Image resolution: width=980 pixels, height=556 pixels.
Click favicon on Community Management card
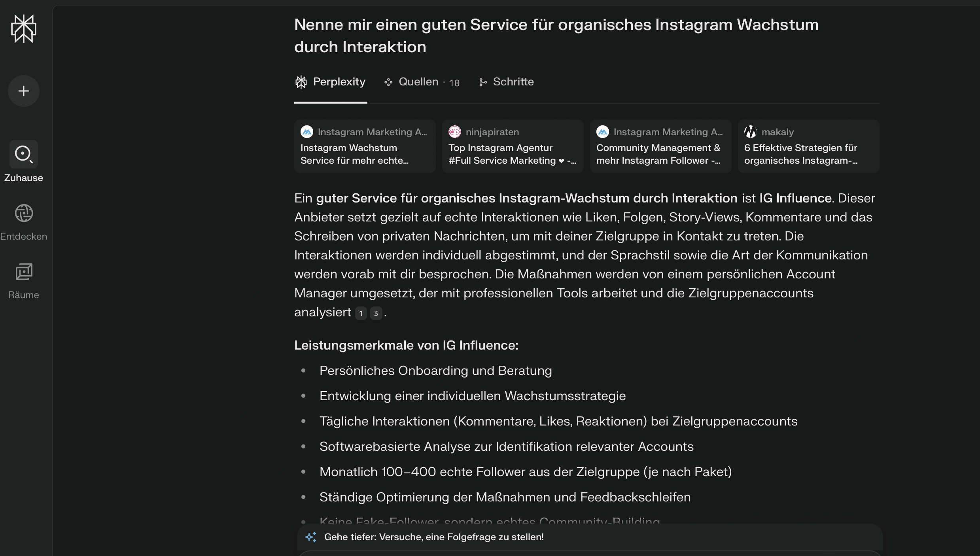(603, 132)
